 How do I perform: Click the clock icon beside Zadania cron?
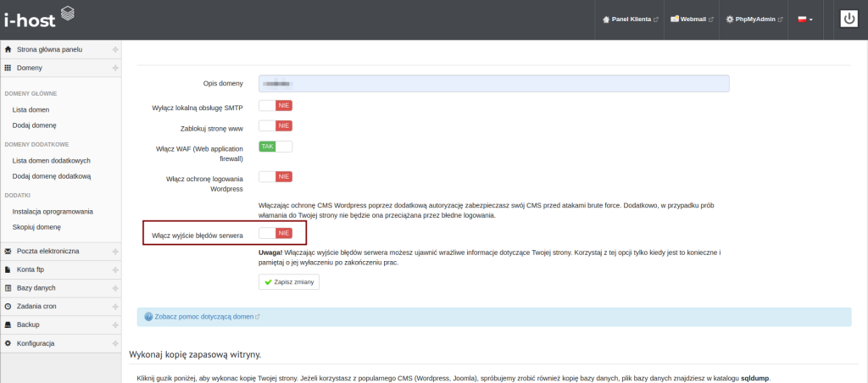coord(8,306)
